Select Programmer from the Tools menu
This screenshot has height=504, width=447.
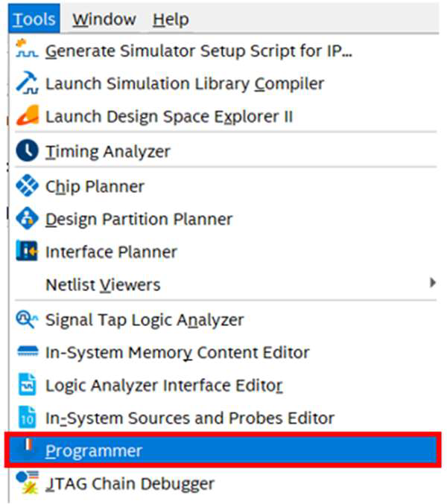click(x=93, y=450)
